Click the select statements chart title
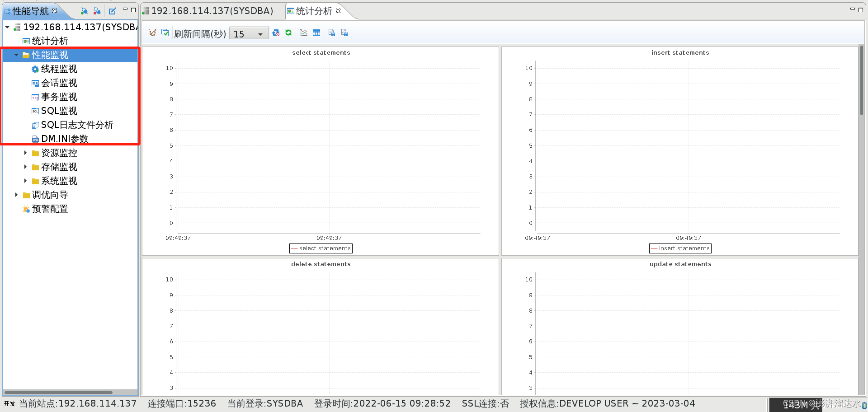The image size is (868, 412). [x=321, y=52]
